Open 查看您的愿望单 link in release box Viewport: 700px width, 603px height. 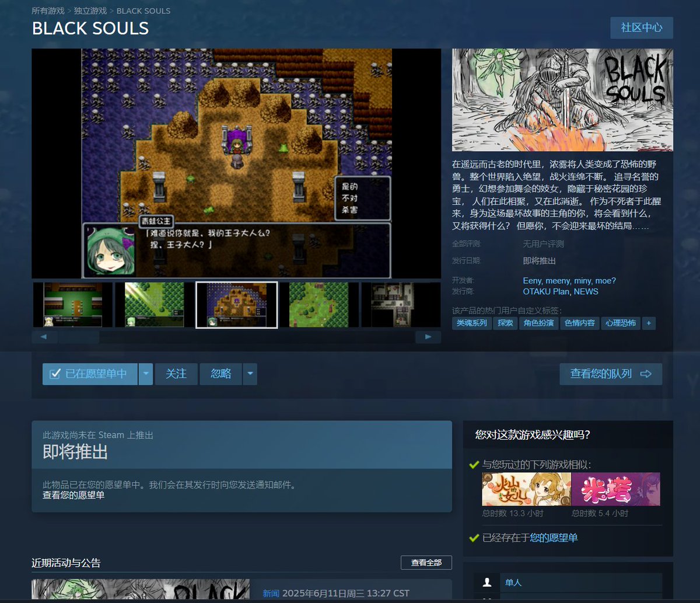pyautogui.click(x=73, y=495)
